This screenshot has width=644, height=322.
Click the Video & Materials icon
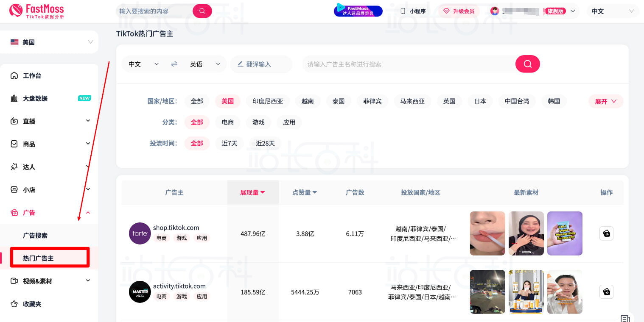14,281
